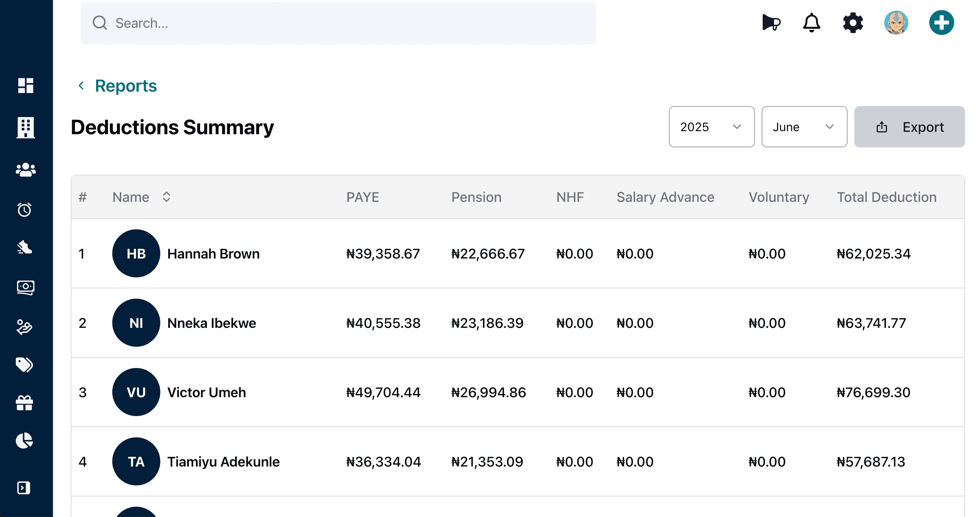Click the NHF column header
980x517 pixels.
[x=570, y=197]
